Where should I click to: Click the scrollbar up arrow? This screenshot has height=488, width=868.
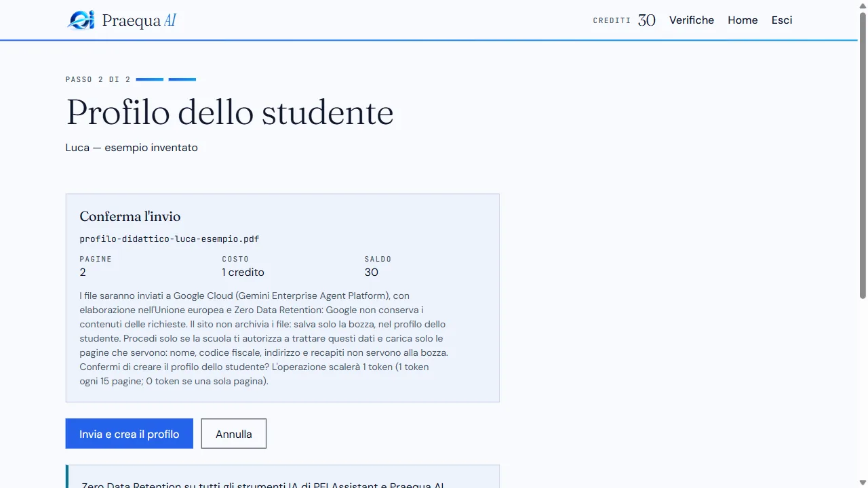point(863,5)
